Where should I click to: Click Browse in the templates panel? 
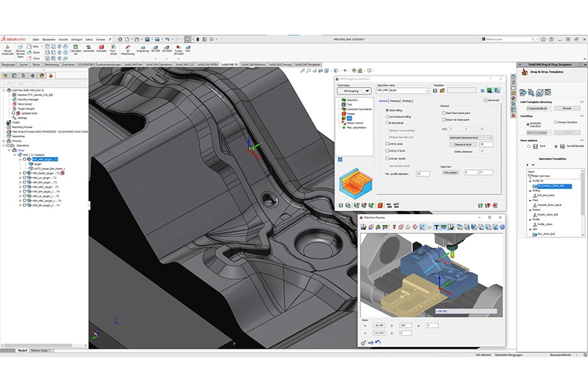[566, 108]
